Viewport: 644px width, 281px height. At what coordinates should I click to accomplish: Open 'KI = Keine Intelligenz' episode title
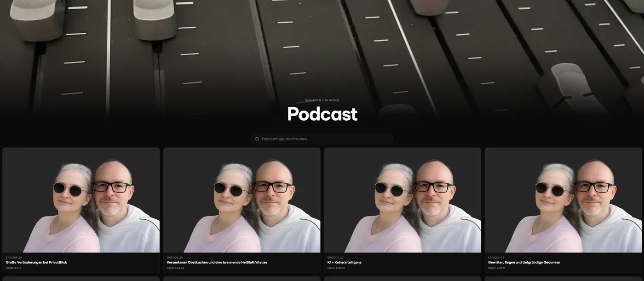(x=344, y=263)
